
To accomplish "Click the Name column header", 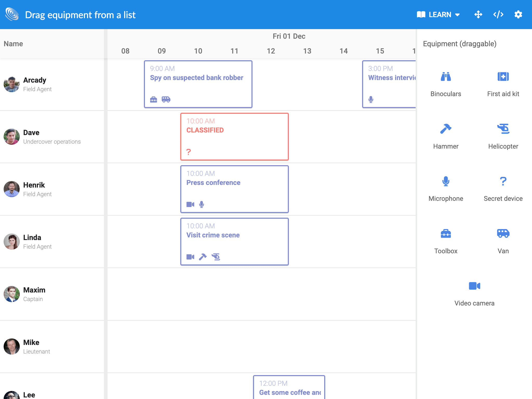I will pos(13,44).
